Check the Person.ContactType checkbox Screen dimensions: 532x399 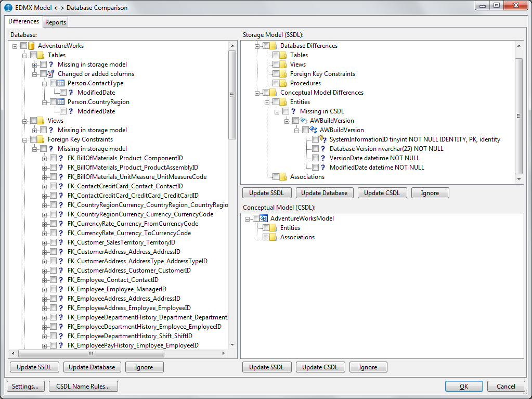53,83
